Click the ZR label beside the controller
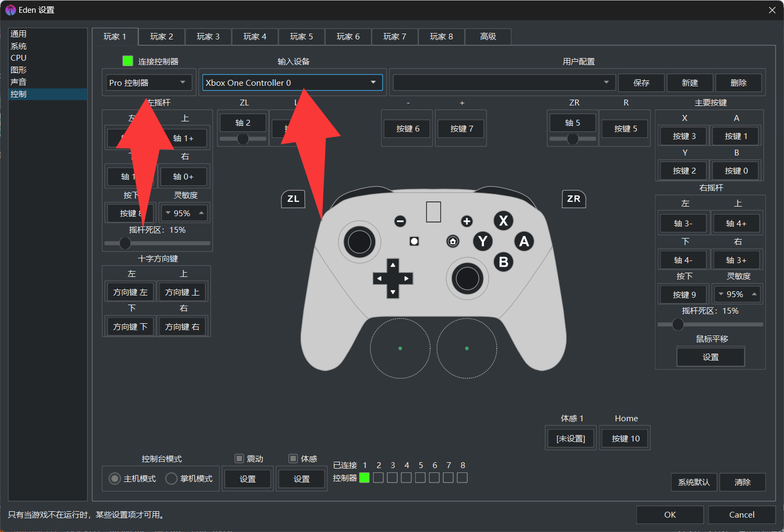This screenshot has width=784, height=532. click(x=573, y=199)
